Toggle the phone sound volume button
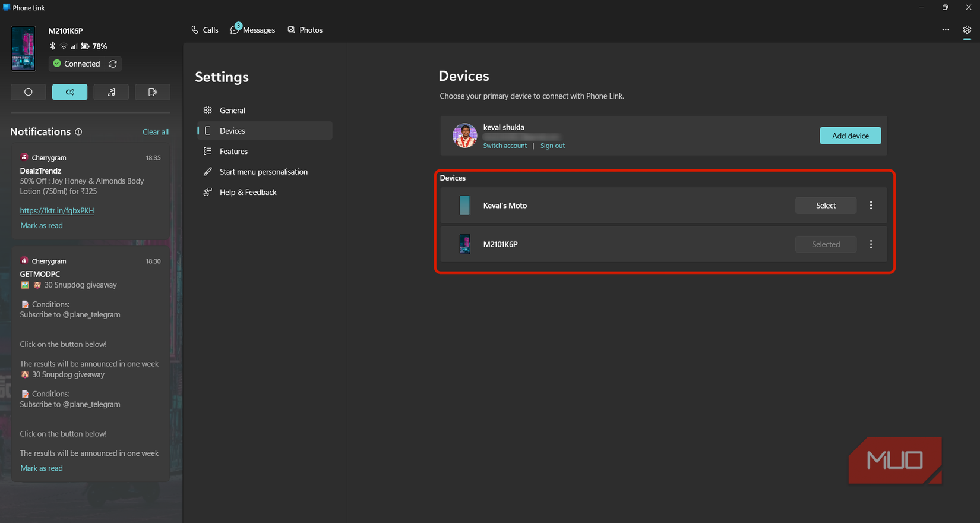Image resolution: width=980 pixels, height=523 pixels. pos(69,92)
